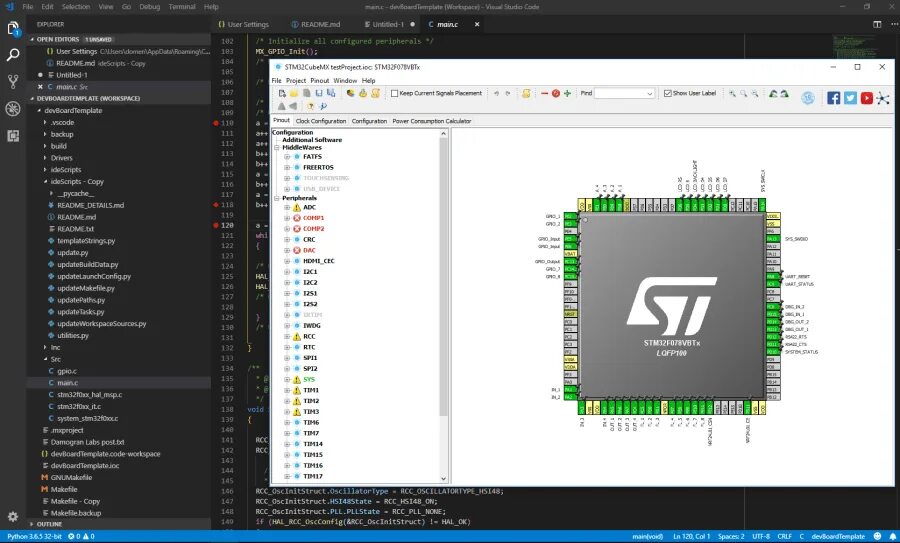The height and width of the screenshot is (543, 900).
Task: Uncheck the Show User Label checkbox
Action: 668,93
